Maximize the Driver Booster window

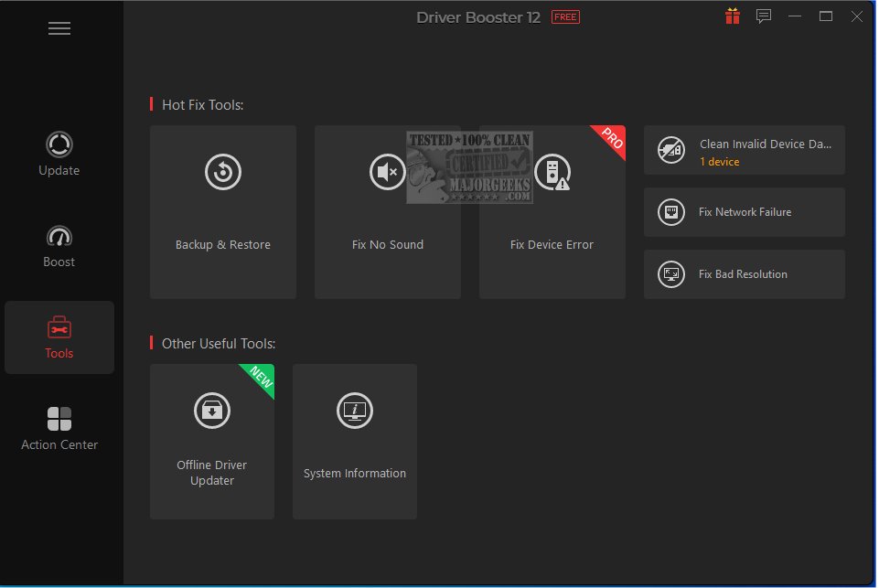(826, 16)
